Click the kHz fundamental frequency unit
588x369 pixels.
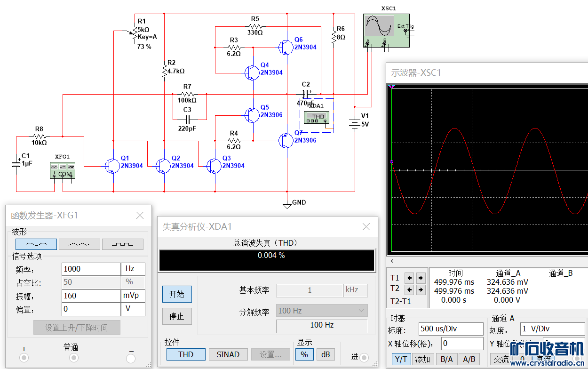point(355,290)
